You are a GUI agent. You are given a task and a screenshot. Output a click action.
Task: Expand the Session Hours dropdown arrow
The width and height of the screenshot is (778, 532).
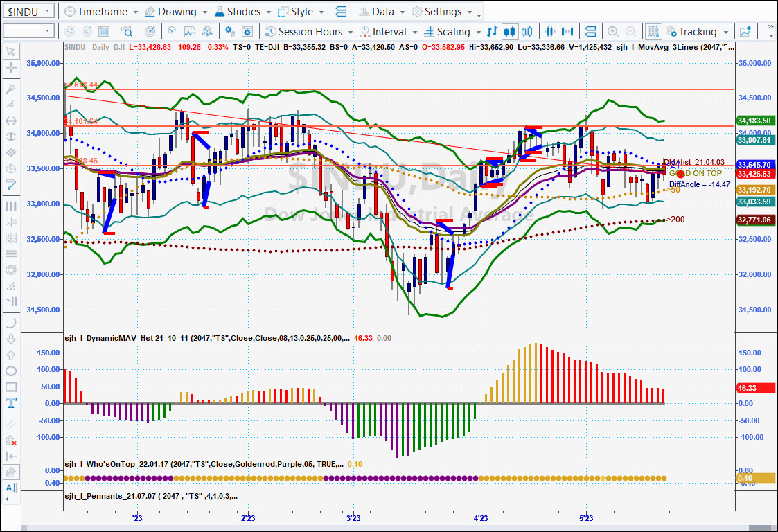coord(351,33)
